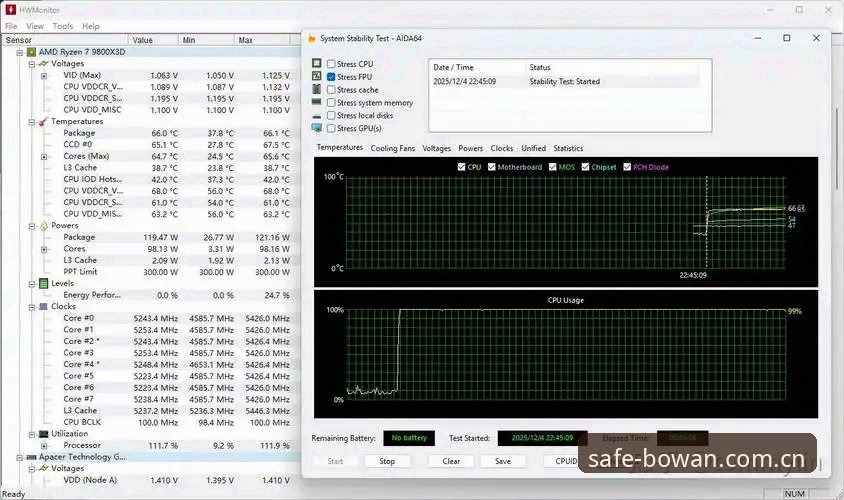This screenshot has width=844, height=500.
Task: Click the Clear button
Action: click(x=451, y=461)
